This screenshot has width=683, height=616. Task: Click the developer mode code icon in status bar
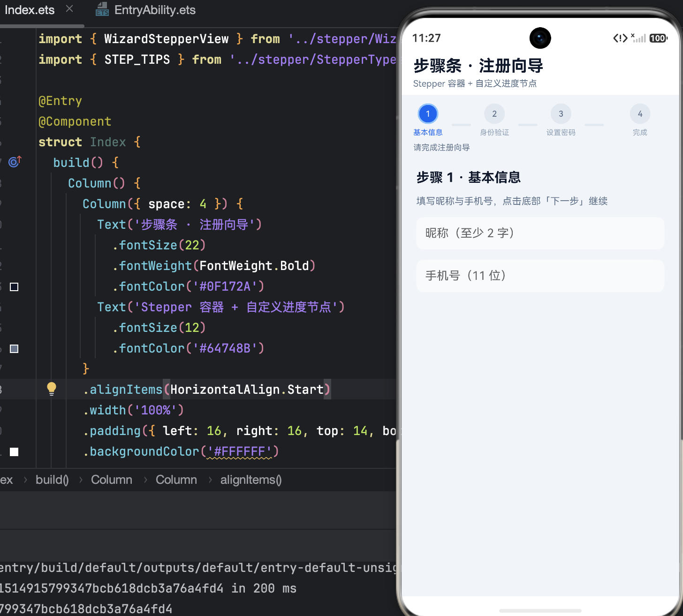click(620, 38)
